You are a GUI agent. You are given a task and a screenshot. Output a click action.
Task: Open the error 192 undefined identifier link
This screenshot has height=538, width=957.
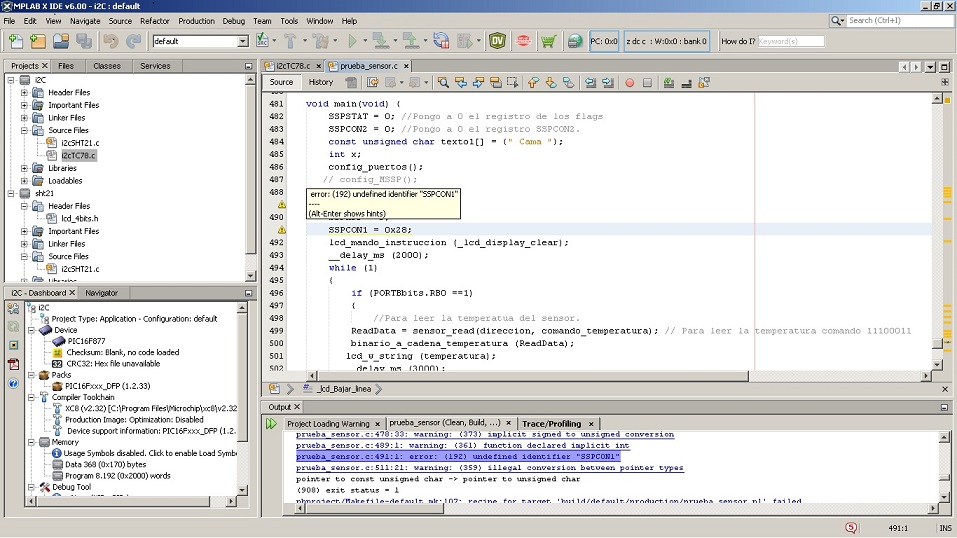point(458,457)
